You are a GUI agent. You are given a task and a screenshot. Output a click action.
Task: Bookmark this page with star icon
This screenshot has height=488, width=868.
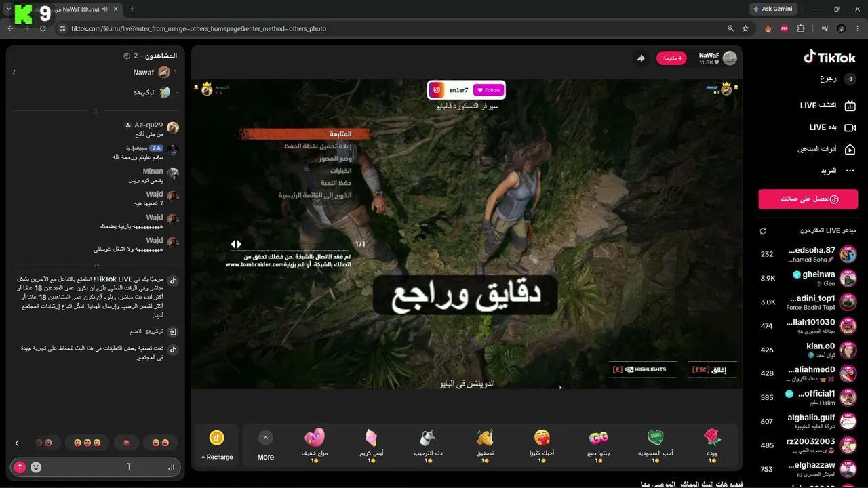click(x=745, y=28)
